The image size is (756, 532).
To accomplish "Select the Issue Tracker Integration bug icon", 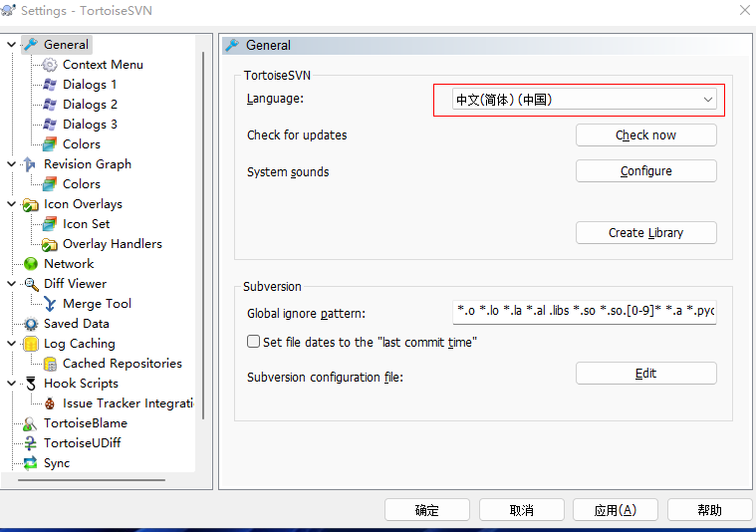I will point(50,403).
